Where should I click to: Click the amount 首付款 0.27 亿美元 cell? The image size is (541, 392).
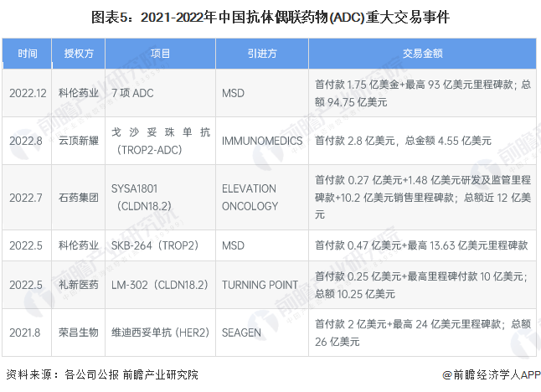tap(423, 198)
